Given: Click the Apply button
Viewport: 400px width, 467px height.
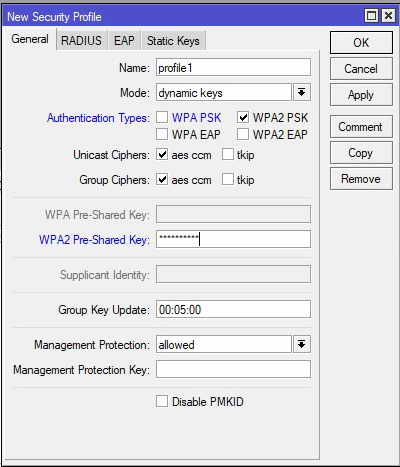Looking at the screenshot, I should (x=361, y=95).
